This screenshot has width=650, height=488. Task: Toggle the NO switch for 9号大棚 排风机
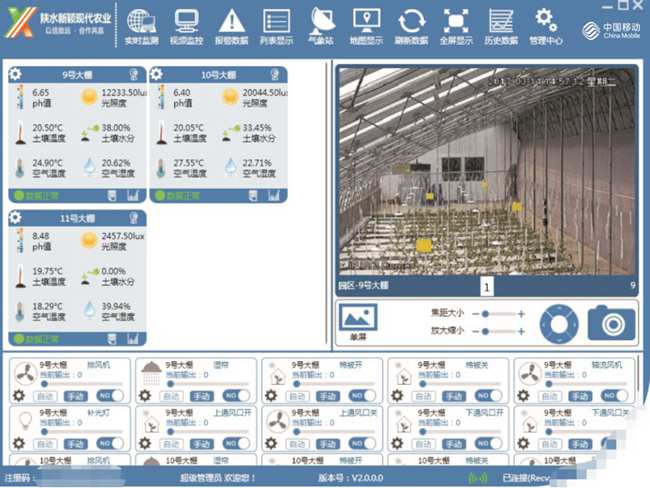pos(110,396)
